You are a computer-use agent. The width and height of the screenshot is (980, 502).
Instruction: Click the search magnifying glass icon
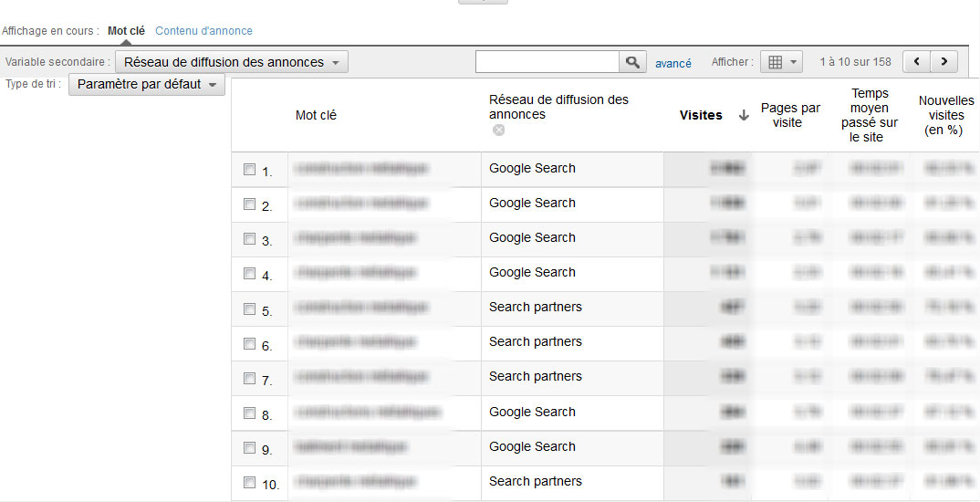(x=632, y=62)
